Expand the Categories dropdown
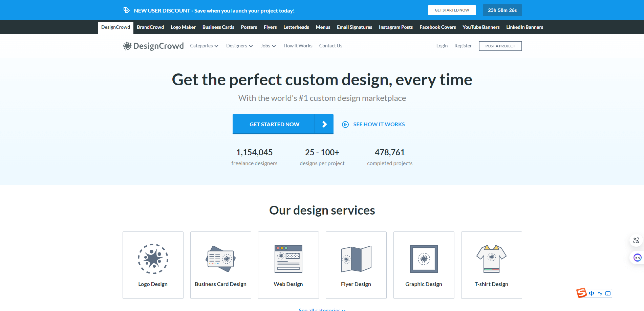 tap(204, 46)
